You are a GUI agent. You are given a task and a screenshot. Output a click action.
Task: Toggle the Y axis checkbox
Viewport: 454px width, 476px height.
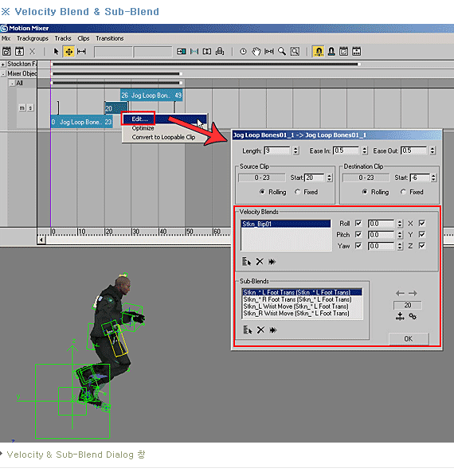[422, 234]
